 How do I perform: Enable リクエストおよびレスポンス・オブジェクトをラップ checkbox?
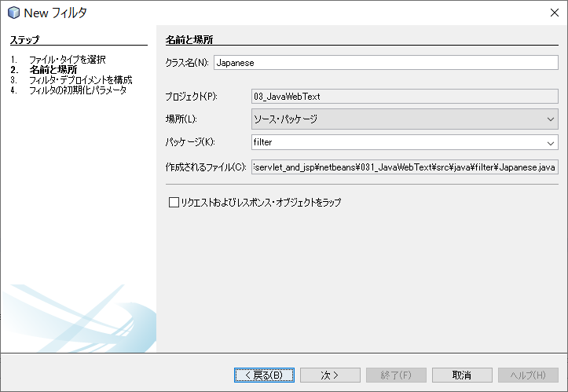[x=174, y=202]
